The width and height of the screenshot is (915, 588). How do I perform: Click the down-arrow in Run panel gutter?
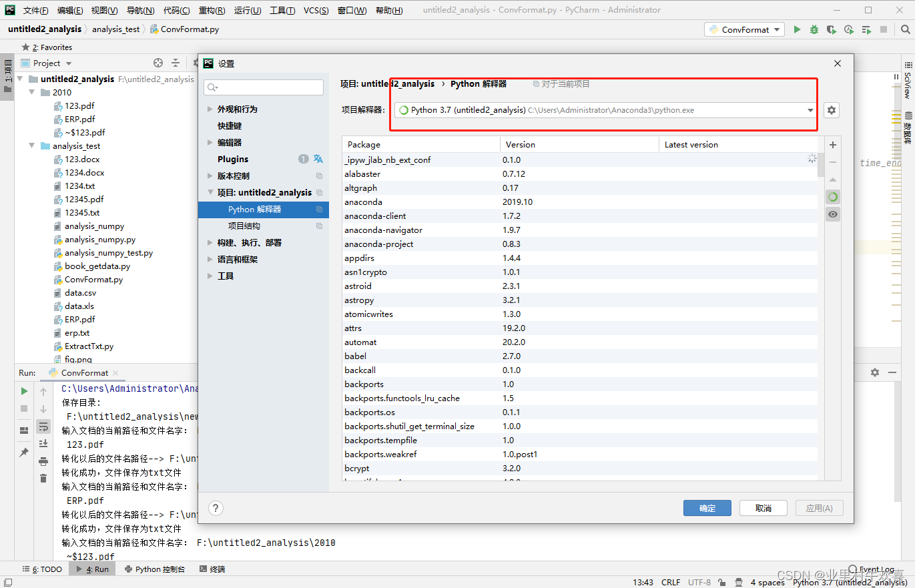click(43, 408)
